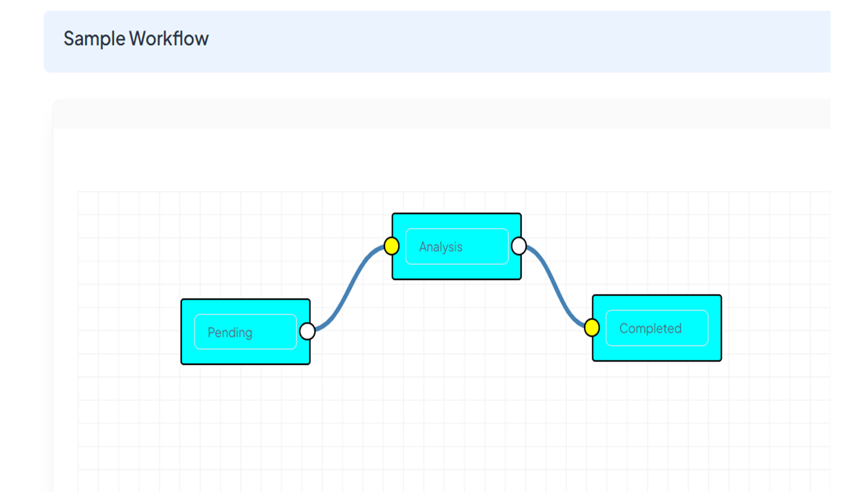Focus the Analysis text field
868x492 pixels.
(456, 247)
